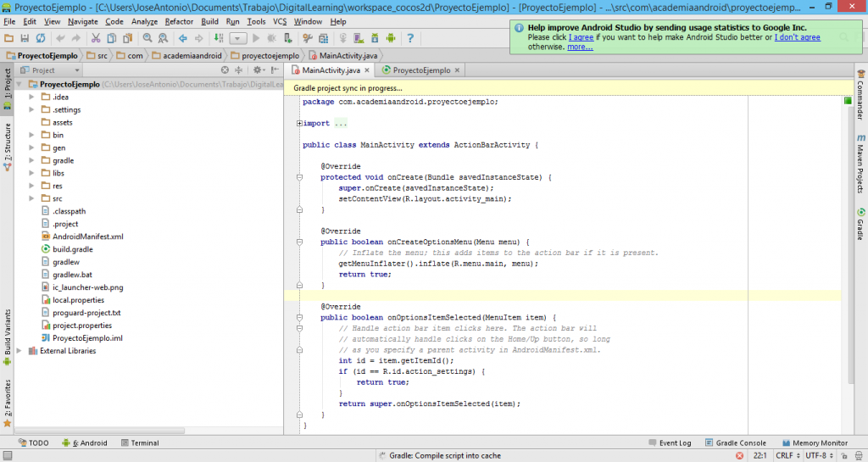
Task: Click the Help question mark icon
Action: tap(410, 38)
